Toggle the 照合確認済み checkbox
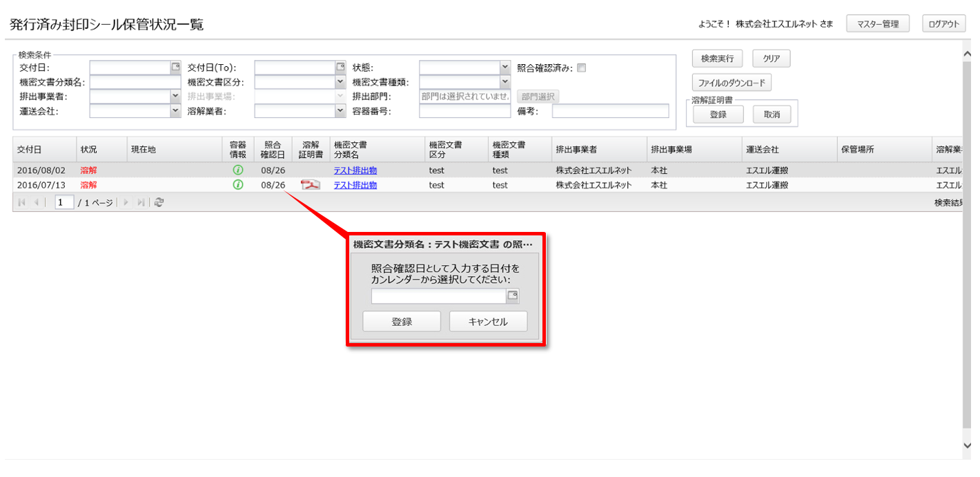Viewport: 980px width, 477px height. click(581, 68)
